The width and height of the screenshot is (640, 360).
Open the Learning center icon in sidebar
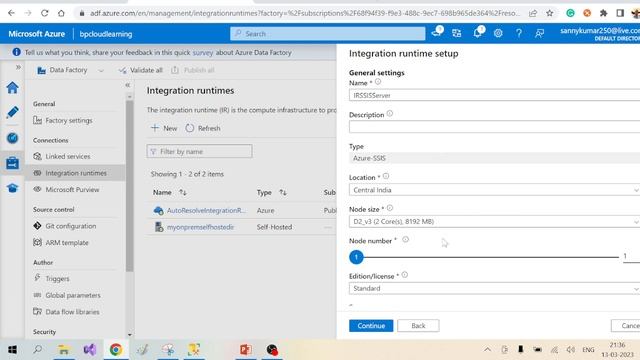point(12,188)
